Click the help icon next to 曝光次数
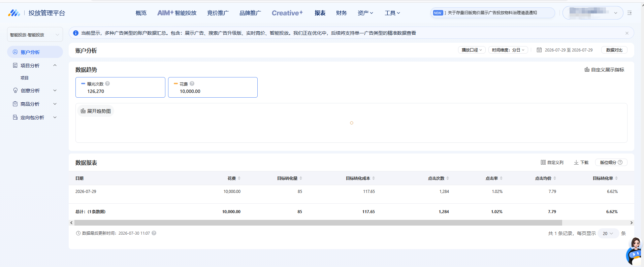Screen dimensions: 644x267 click(107, 84)
